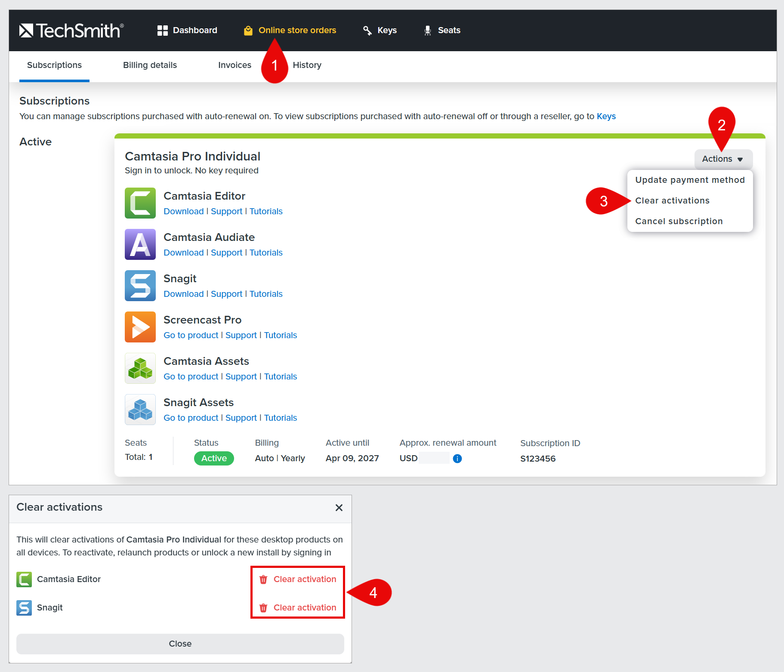Click the Camtasia Pro Individual heading
Image resolution: width=784 pixels, height=672 pixels.
pyautogui.click(x=192, y=157)
